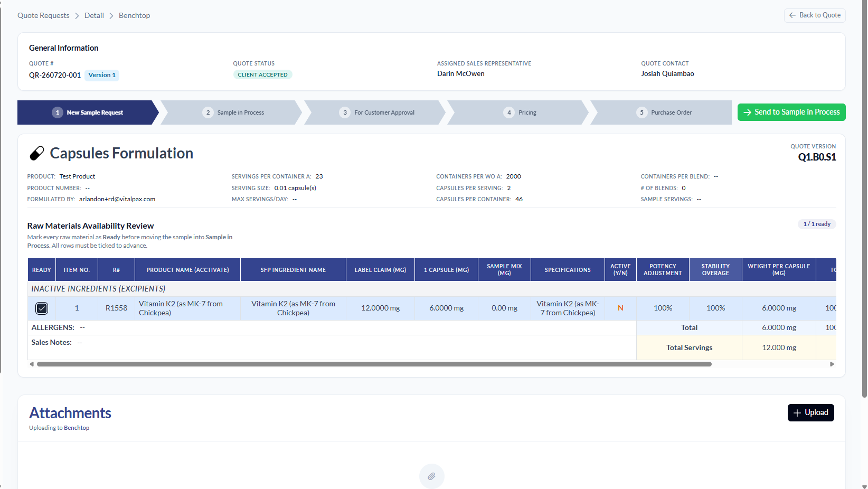The width and height of the screenshot is (868, 489).
Task: Click the capsule pill icon beside Capsules Formulation
Action: click(36, 153)
